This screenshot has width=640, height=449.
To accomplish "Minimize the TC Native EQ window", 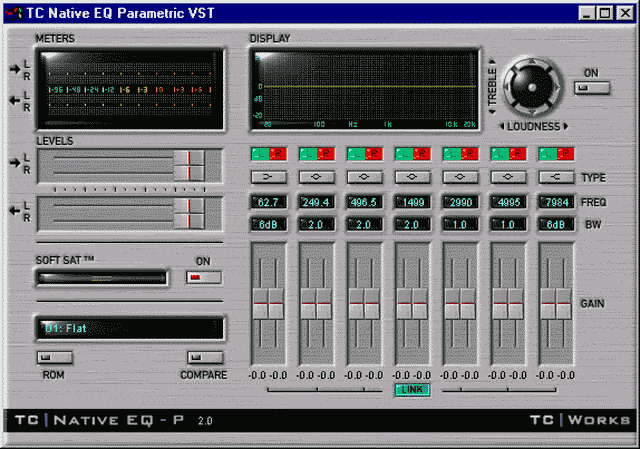I will 587,13.
